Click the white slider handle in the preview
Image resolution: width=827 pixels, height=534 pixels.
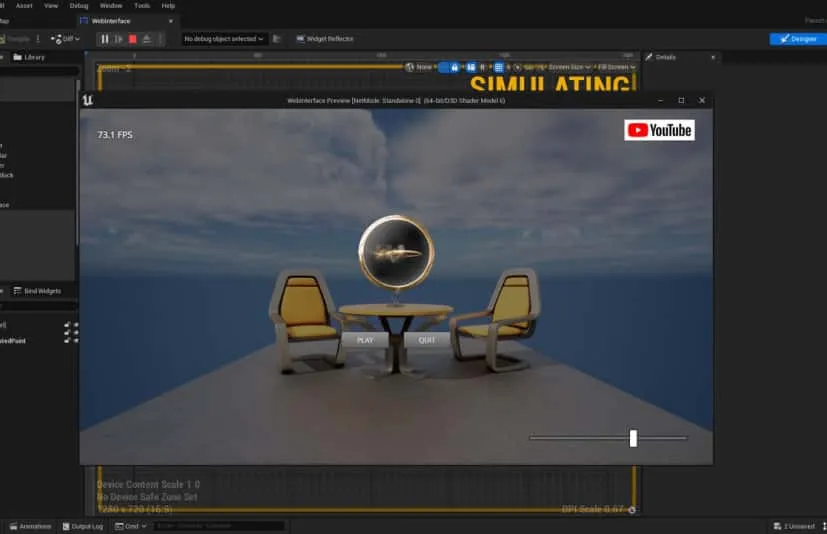(633, 438)
